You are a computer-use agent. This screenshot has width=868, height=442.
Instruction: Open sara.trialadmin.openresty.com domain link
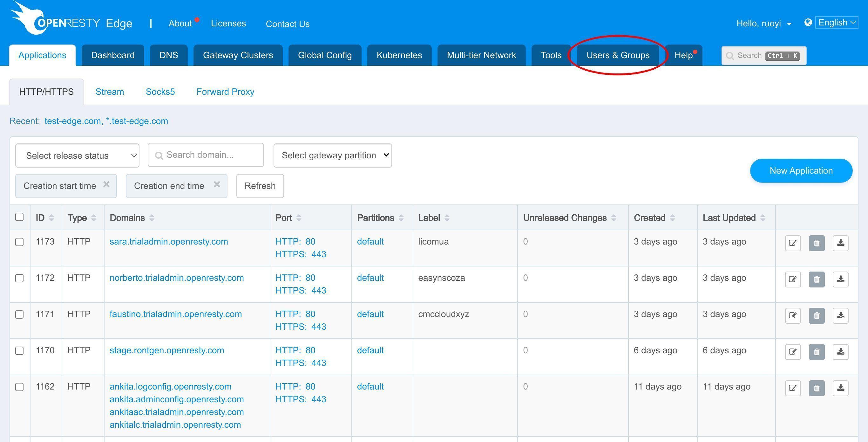click(168, 242)
